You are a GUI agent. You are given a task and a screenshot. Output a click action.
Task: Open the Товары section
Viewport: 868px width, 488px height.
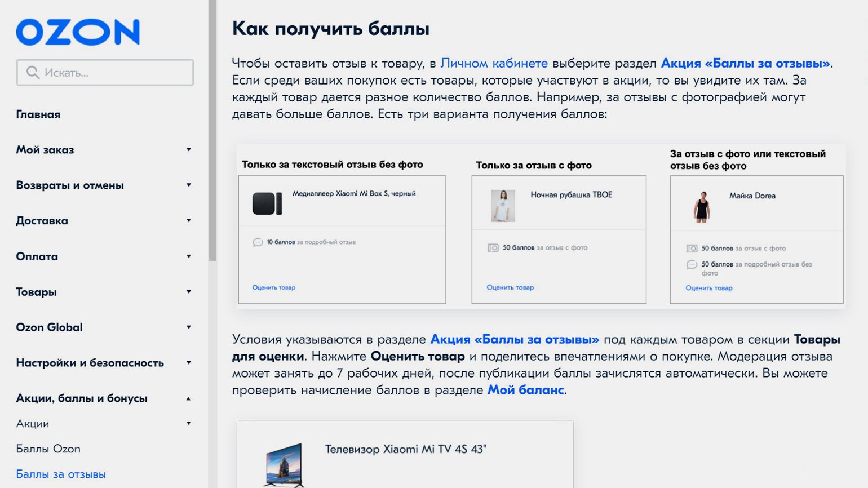(x=37, y=292)
